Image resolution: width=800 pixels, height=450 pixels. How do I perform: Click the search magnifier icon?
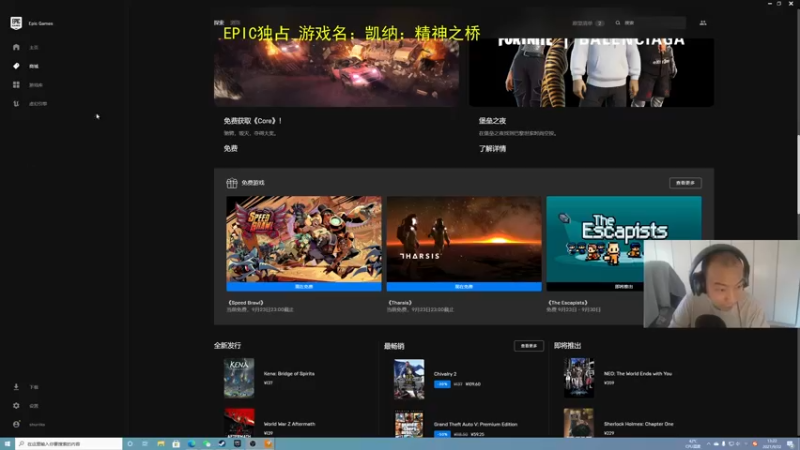point(618,23)
